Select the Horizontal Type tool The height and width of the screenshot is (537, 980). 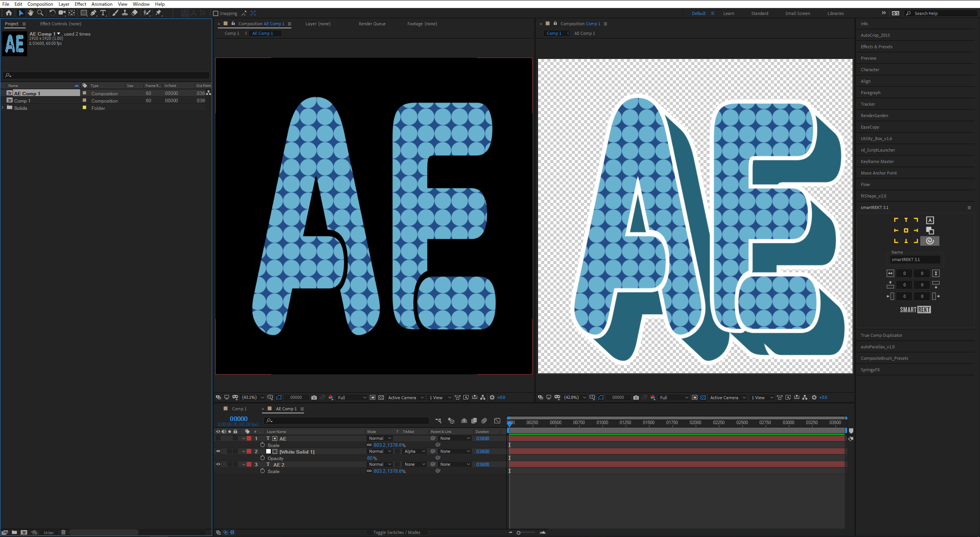coord(103,13)
